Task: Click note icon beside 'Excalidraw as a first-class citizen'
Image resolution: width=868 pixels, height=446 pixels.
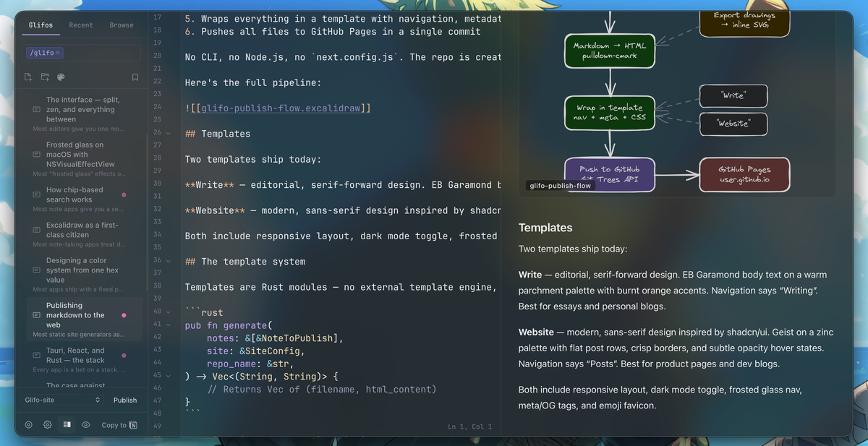Action: 36,230
